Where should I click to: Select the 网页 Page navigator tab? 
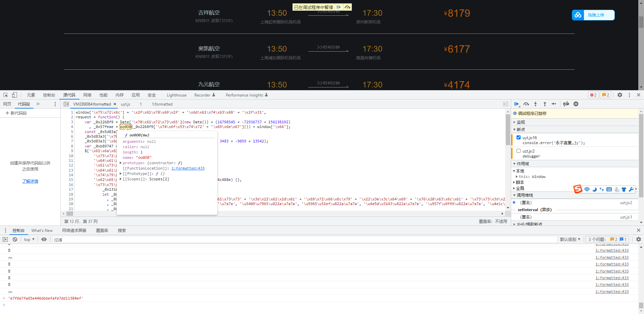[7, 104]
